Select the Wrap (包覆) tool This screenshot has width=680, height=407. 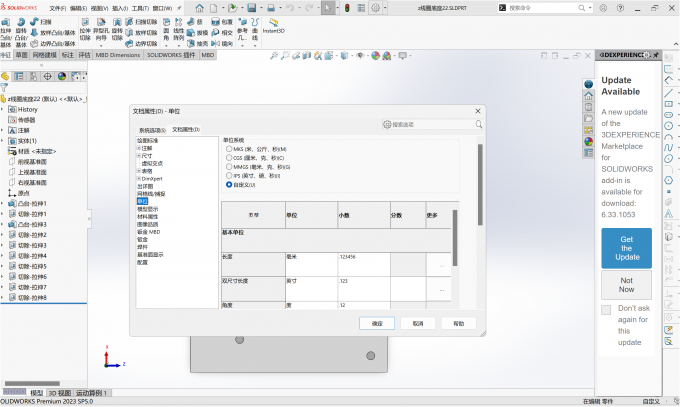pyautogui.click(x=222, y=22)
